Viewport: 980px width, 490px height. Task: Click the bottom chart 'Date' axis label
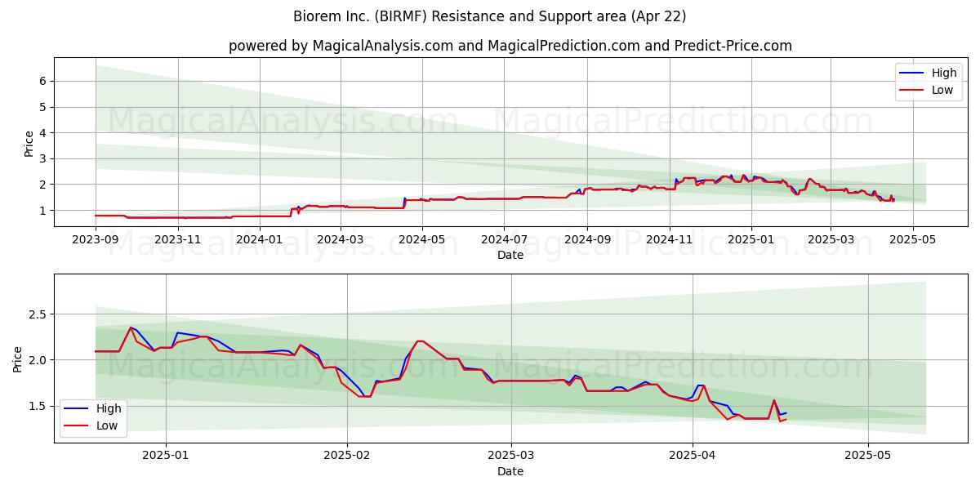(510, 471)
